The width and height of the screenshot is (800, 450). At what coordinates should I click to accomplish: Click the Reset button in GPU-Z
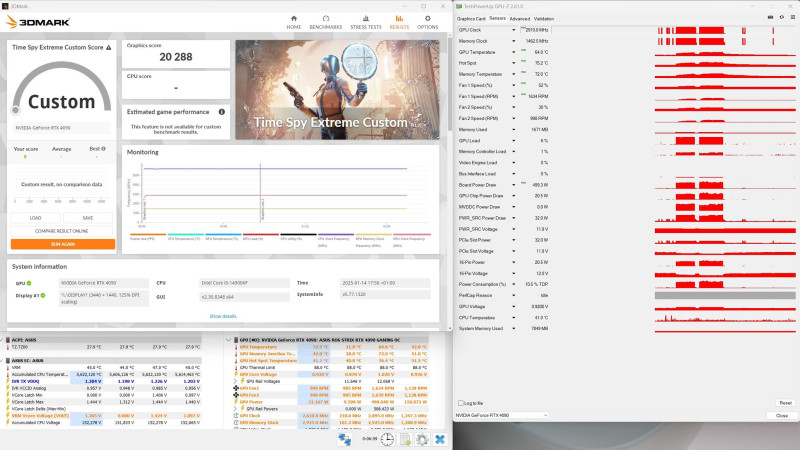tap(785, 403)
